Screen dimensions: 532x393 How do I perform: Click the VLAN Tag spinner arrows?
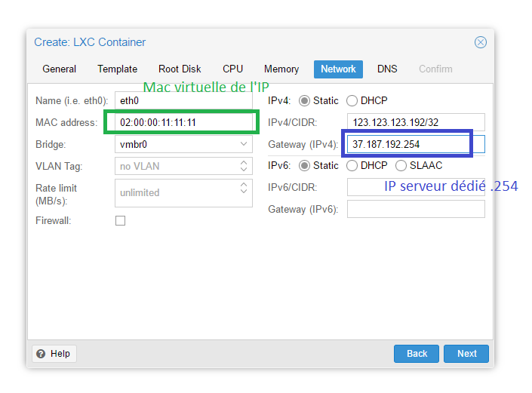[x=244, y=166]
